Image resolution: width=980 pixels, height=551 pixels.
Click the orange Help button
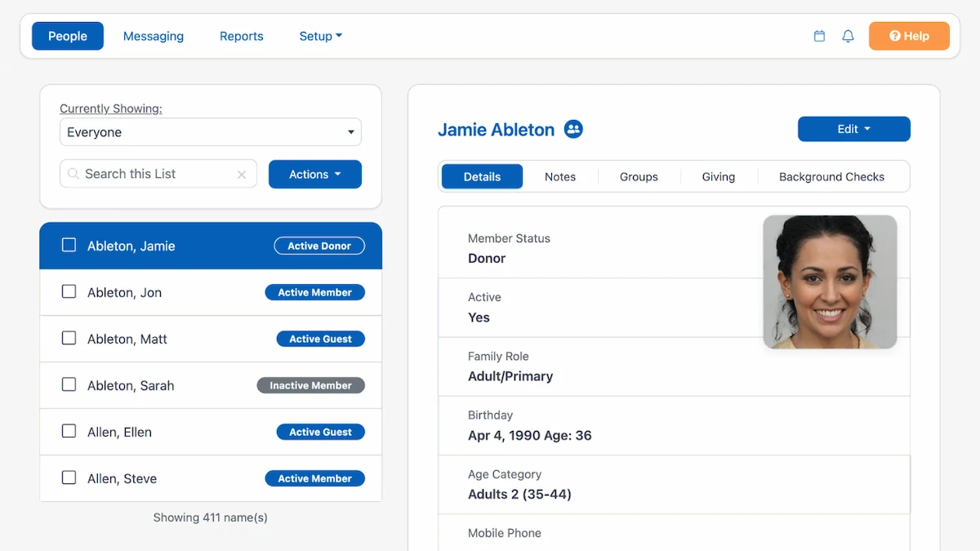(x=909, y=36)
